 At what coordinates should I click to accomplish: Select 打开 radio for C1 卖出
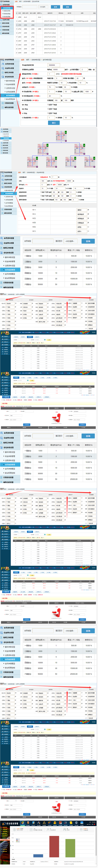tap(48, 113)
